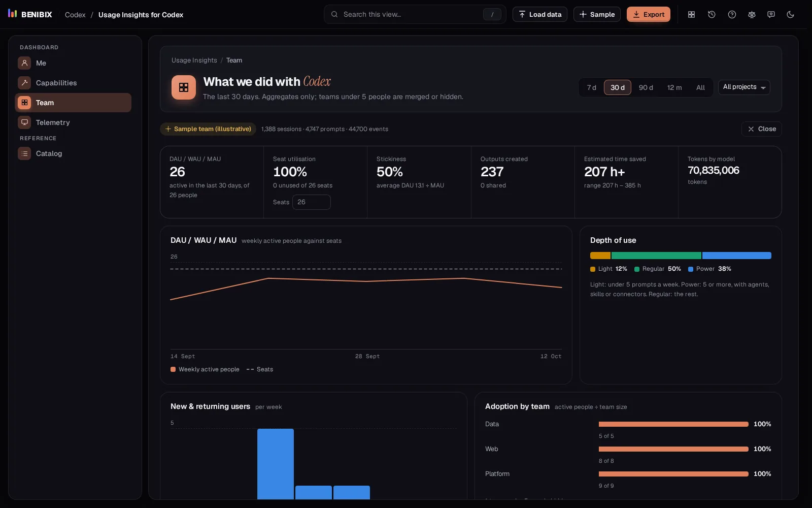Viewport: 812px width, 508px height.
Task: Focus the Search this view field
Action: point(415,14)
